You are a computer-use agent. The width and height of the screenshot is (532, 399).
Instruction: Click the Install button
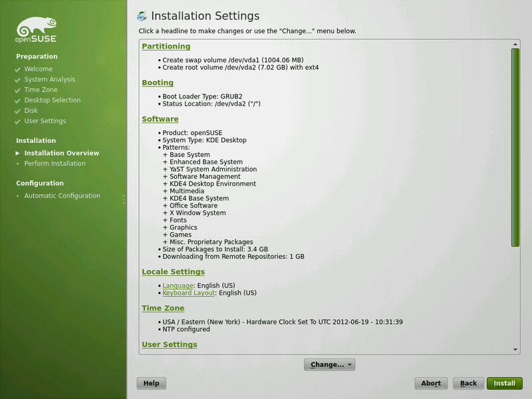tap(505, 383)
